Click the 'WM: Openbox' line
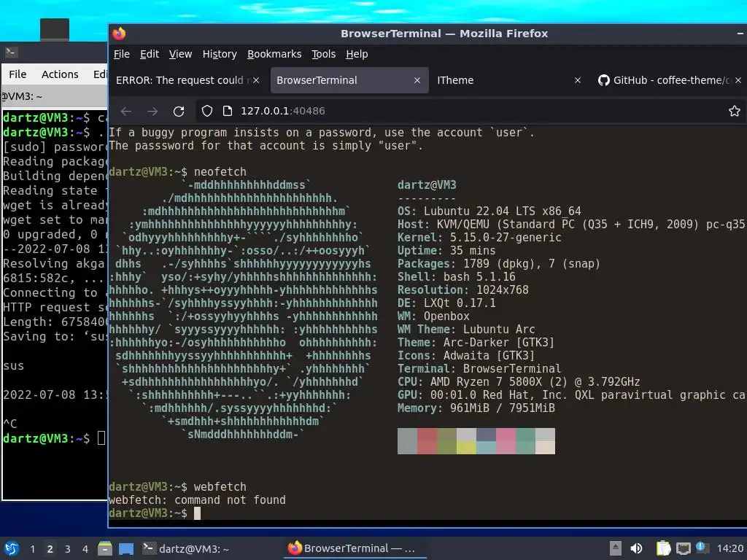This screenshot has width=747, height=560. [433, 316]
